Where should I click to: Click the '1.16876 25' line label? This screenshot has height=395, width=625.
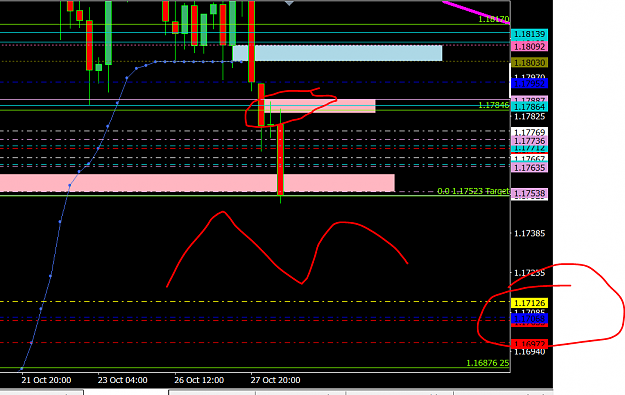(487, 363)
